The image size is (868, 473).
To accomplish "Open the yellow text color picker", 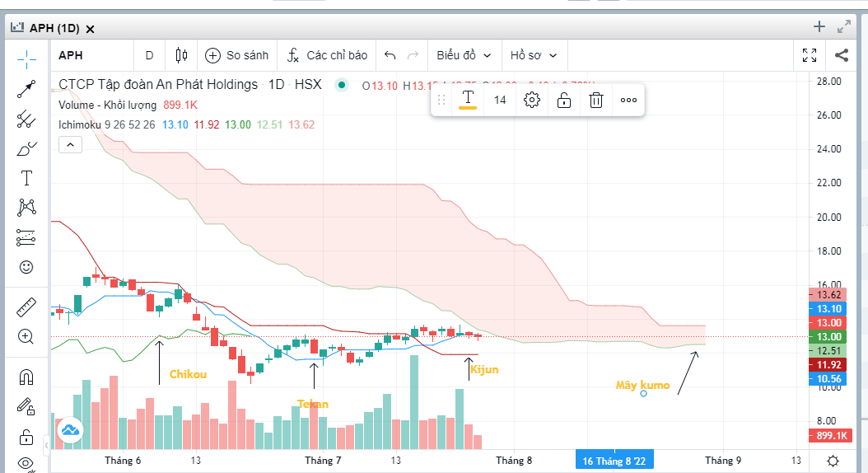I will [x=468, y=101].
